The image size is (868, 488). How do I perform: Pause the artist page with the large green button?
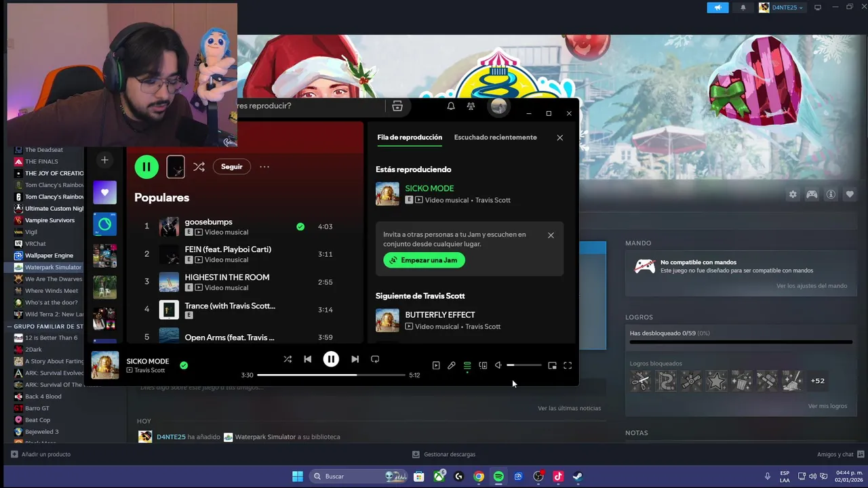146,167
